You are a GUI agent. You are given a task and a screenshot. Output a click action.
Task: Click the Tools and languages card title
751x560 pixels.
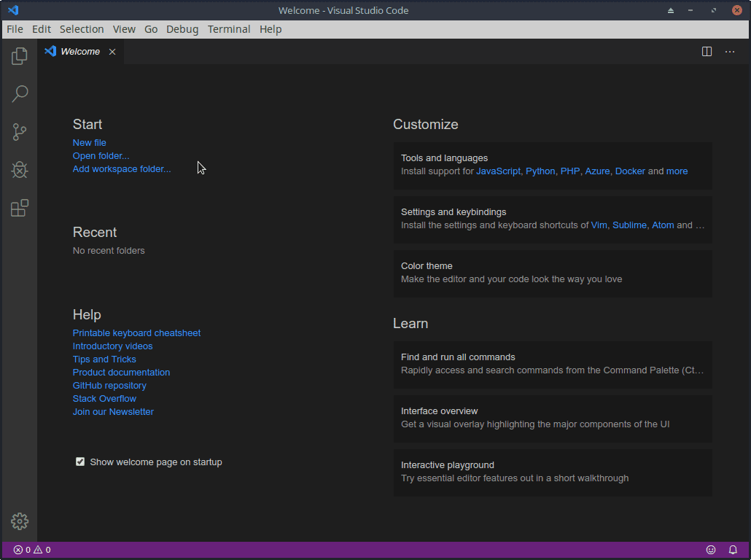pyautogui.click(x=445, y=158)
